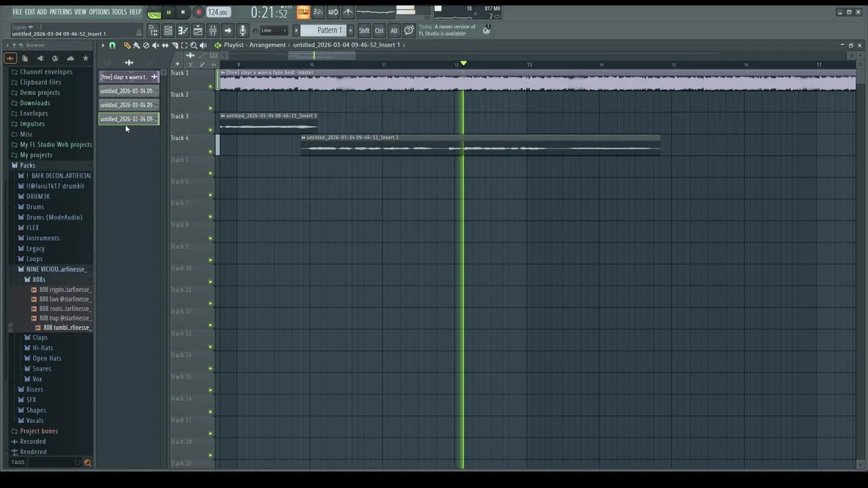Select the 808 tumbl sample

pyautogui.click(x=66, y=328)
